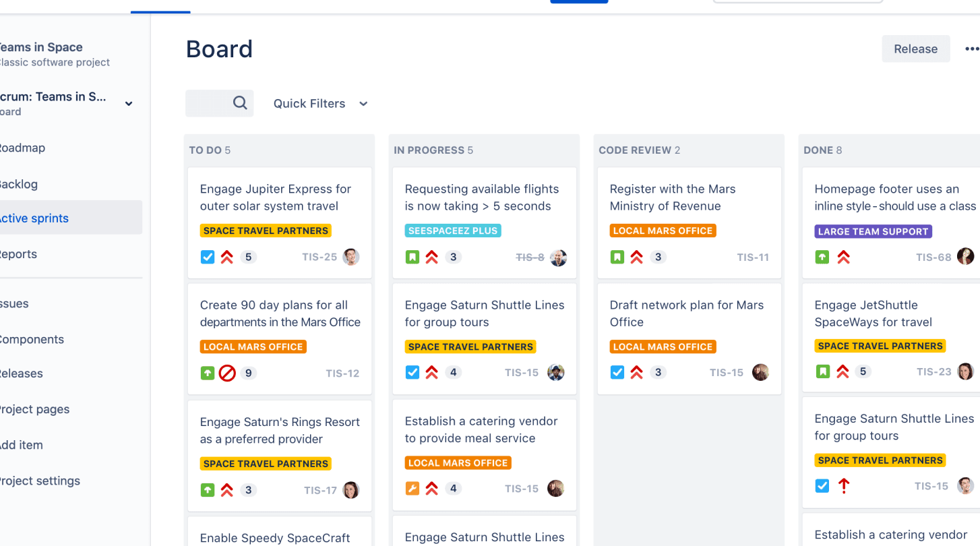980x546 pixels.
Task: Open assignee avatar on the TIS-25 card
Action: 351,257
